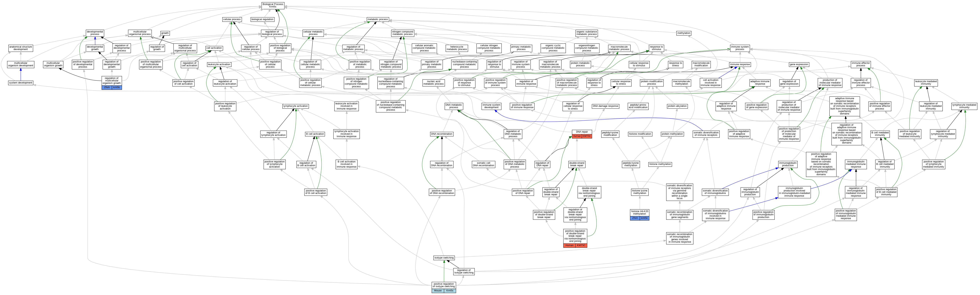Click the 'growth' node
The image size is (980, 295).
pyautogui.click(x=165, y=33)
